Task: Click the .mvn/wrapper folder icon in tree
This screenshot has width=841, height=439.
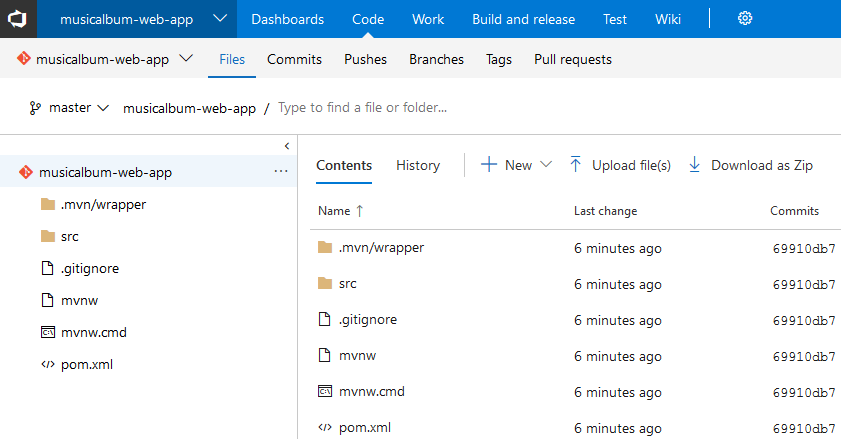Action: point(47,204)
